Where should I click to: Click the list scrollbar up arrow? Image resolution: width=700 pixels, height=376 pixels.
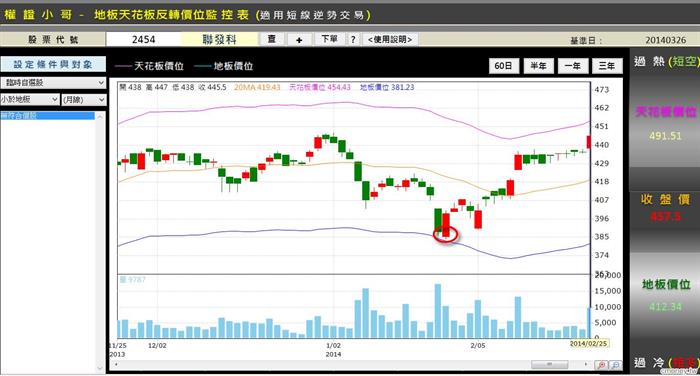(100, 117)
